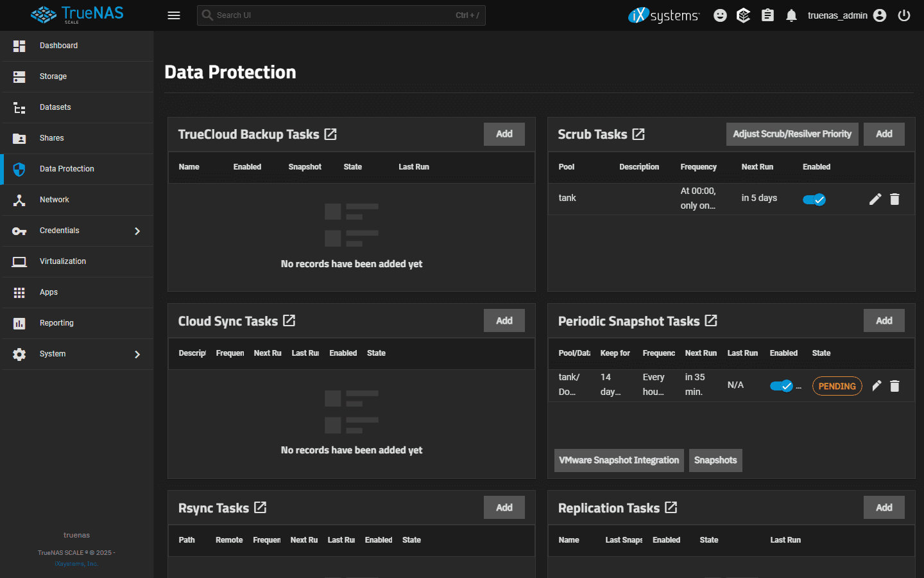Go to Storage in sidebar
This screenshot has width=924, height=578.
pos(77,76)
